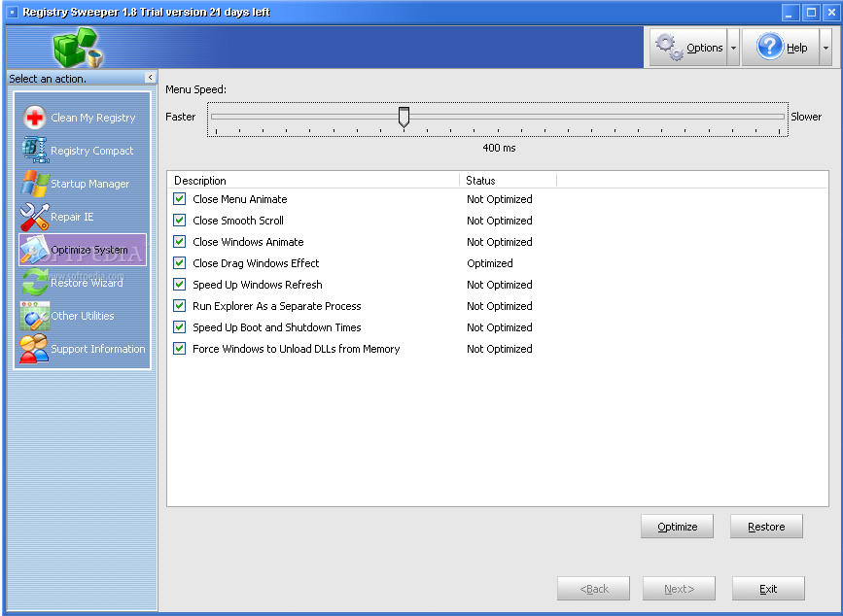Screen dimensions: 843x616
Task: Open the Options dropdown arrow
Action: (733, 48)
